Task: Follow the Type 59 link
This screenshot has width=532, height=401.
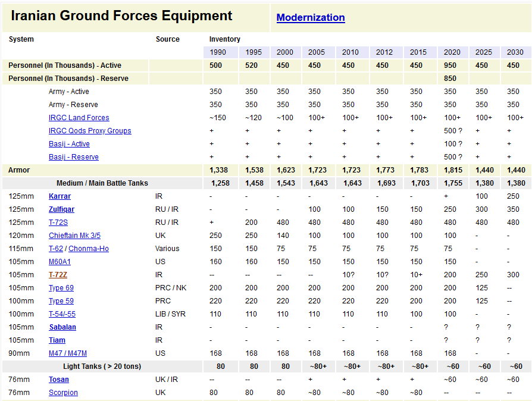Action: click(61, 301)
